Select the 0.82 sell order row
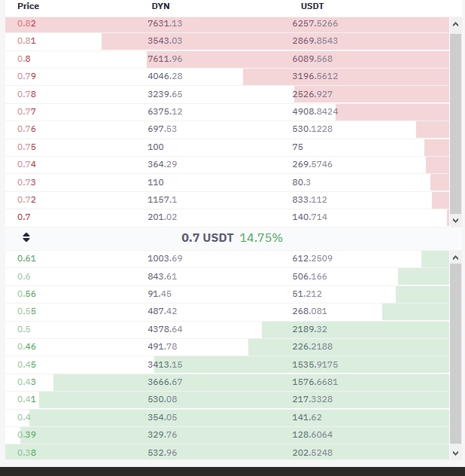The width and height of the screenshot is (465, 476). click(x=227, y=23)
